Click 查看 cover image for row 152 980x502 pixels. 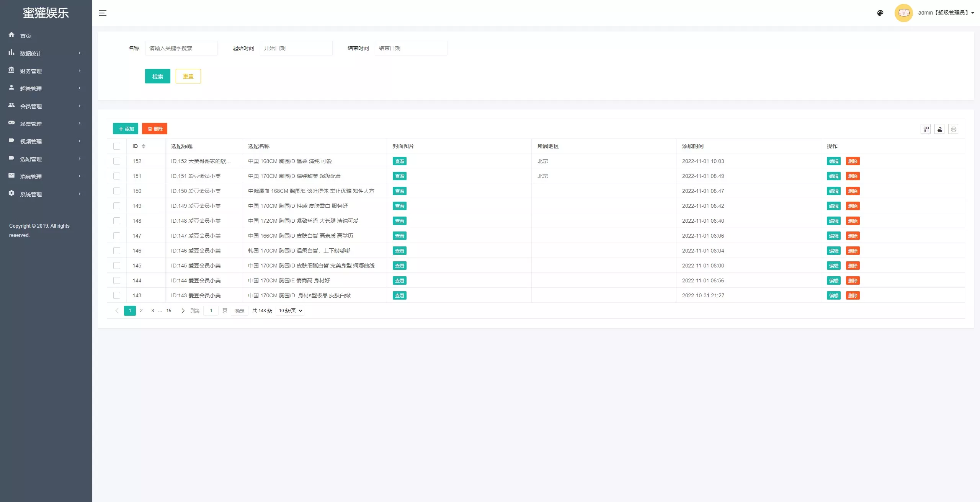(x=400, y=161)
